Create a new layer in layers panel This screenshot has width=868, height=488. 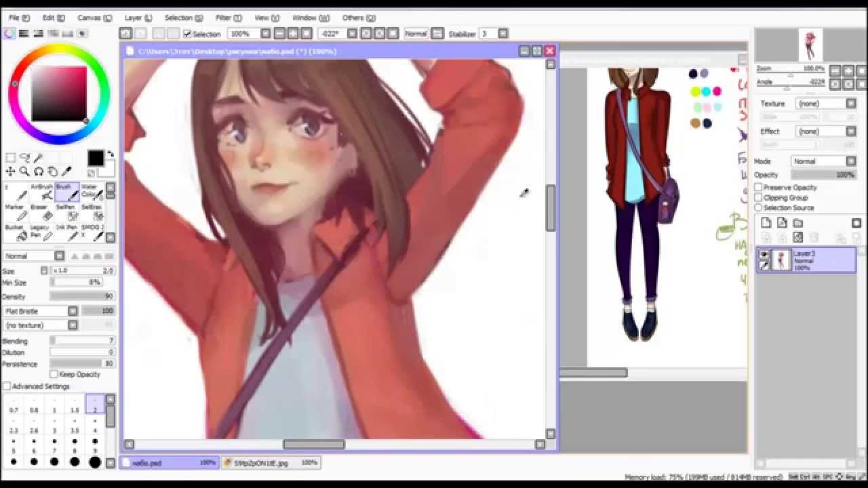click(766, 223)
